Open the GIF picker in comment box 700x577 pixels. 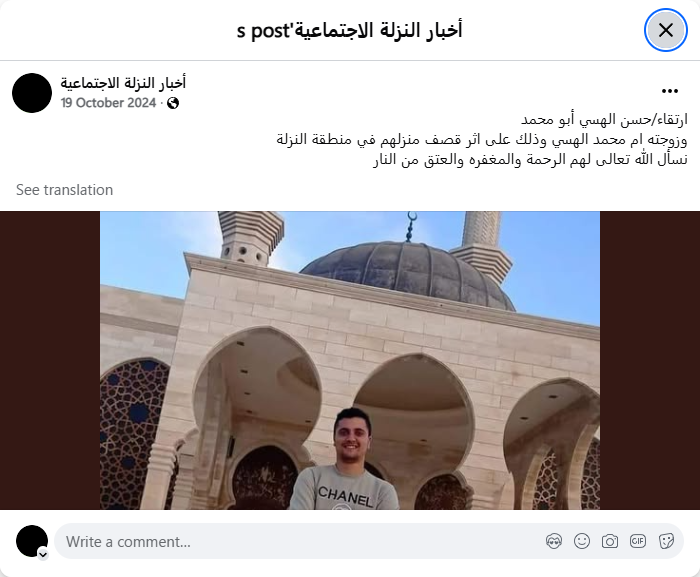638,541
